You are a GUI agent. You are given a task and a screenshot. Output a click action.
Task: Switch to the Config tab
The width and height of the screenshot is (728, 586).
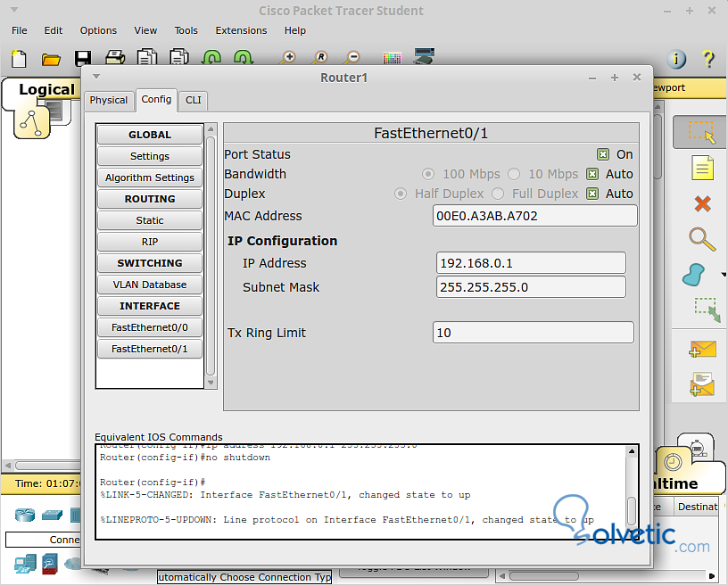tap(156, 99)
